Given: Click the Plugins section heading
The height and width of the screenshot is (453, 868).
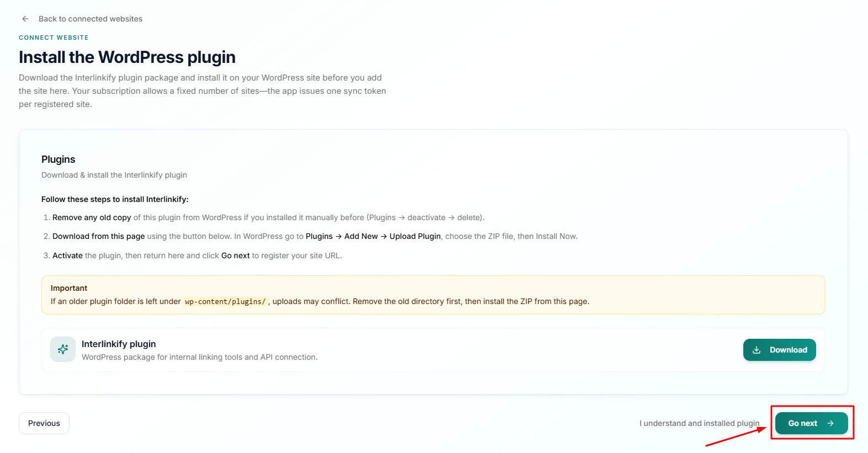Looking at the screenshot, I should tap(58, 159).
